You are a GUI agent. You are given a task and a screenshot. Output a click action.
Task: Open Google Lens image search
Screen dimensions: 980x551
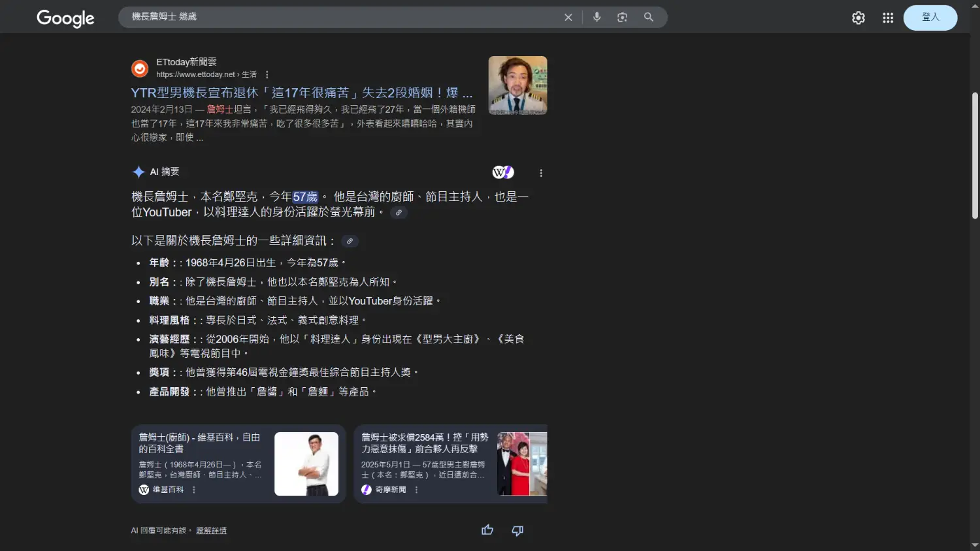click(x=622, y=18)
